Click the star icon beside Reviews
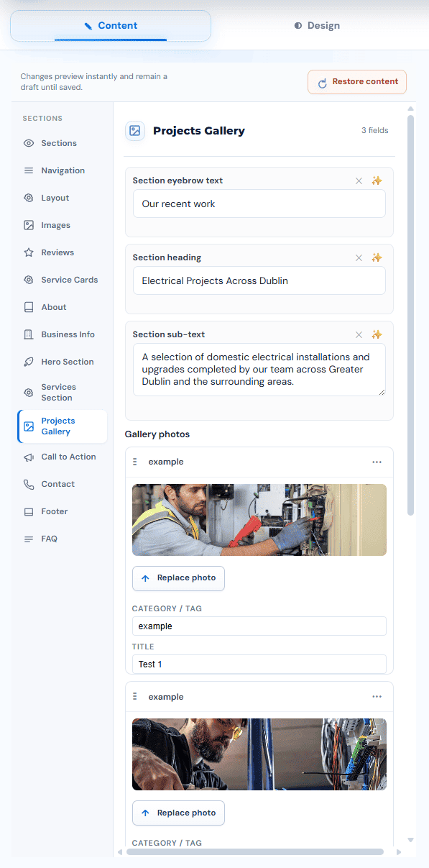Viewport: 429px width, 868px height. coord(29,252)
